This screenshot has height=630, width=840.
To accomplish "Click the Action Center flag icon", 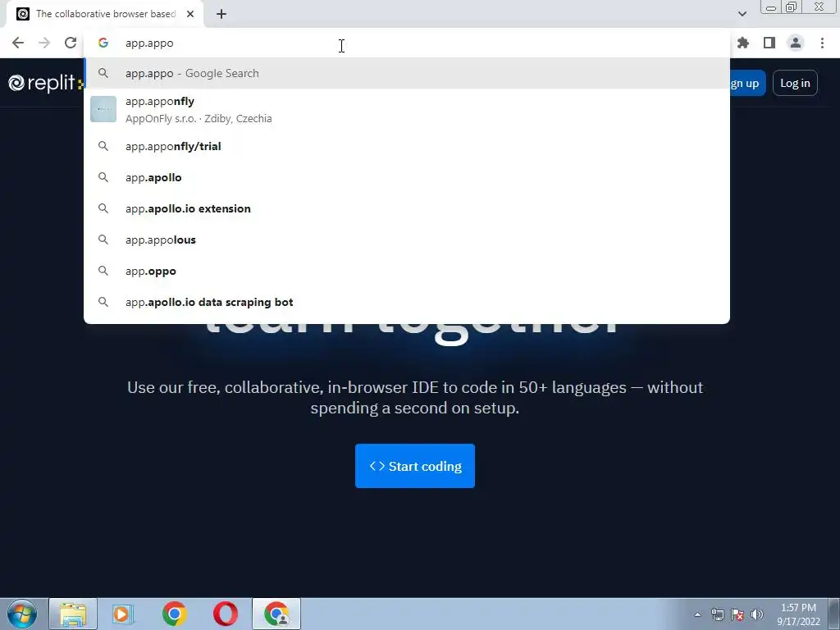I will click(x=737, y=614).
